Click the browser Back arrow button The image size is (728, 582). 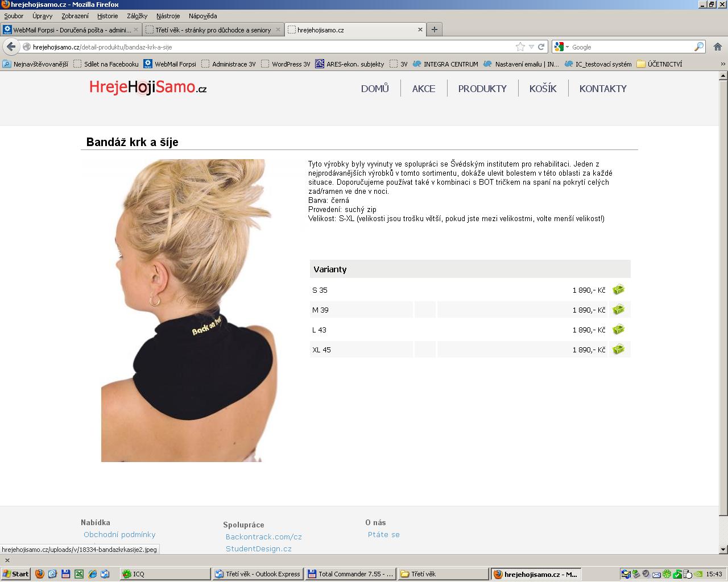tap(11, 47)
